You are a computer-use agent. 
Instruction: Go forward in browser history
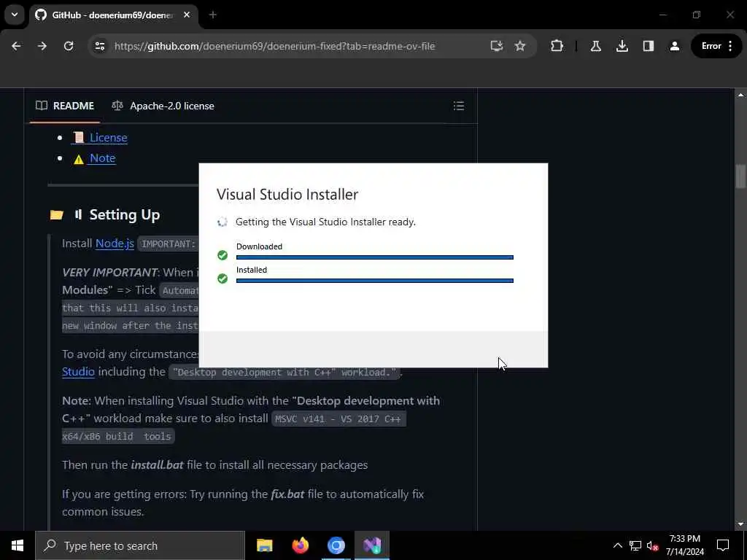pyautogui.click(x=42, y=46)
